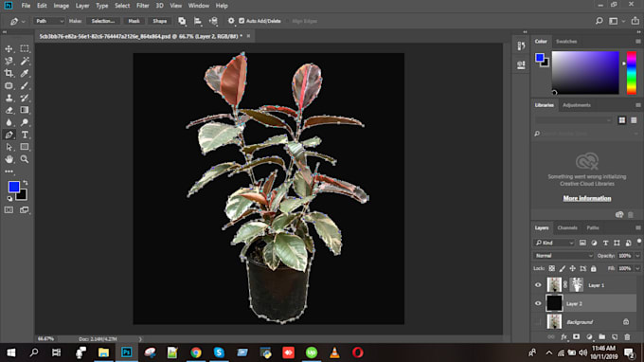Select the Magic Wand tool

tap(25, 62)
